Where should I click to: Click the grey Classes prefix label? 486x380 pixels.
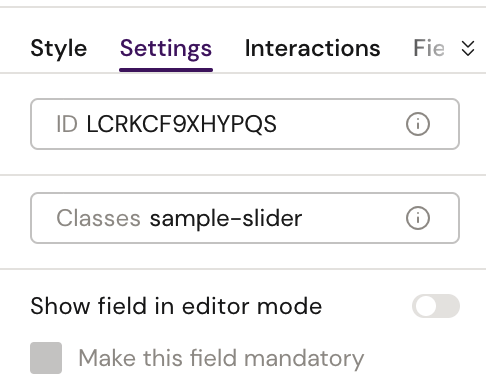pyautogui.click(x=98, y=218)
